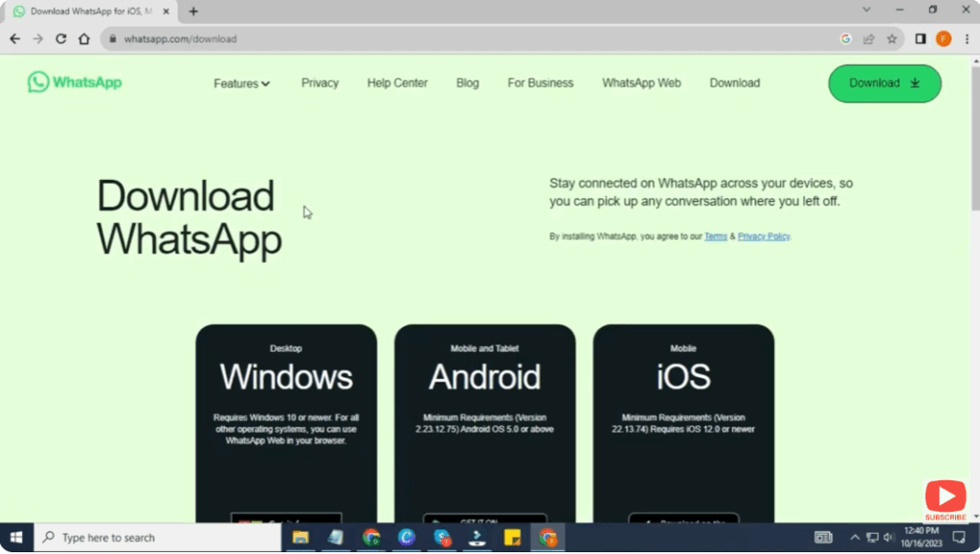Image resolution: width=980 pixels, height=554 pixels.
Task: Click the green Download button
Action: (884, 83)
